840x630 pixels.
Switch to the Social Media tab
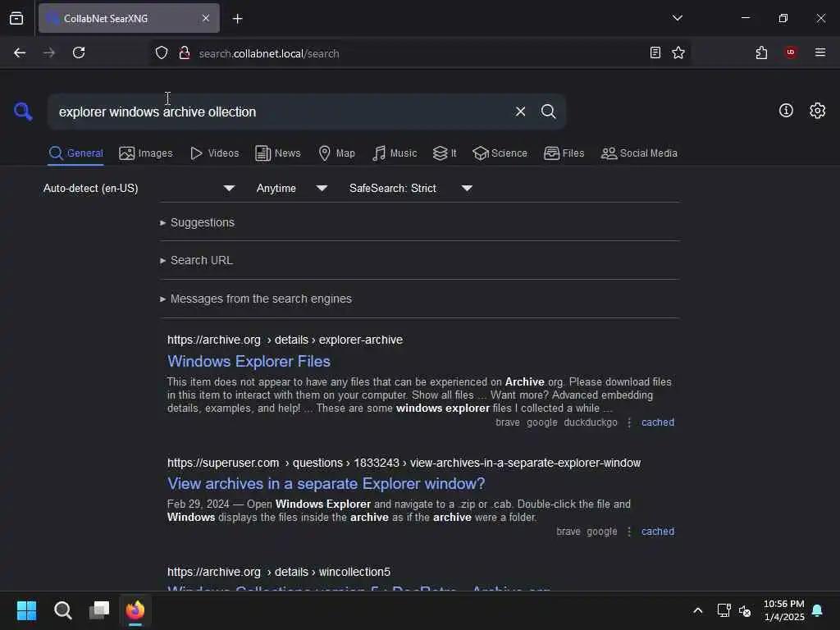639,153
